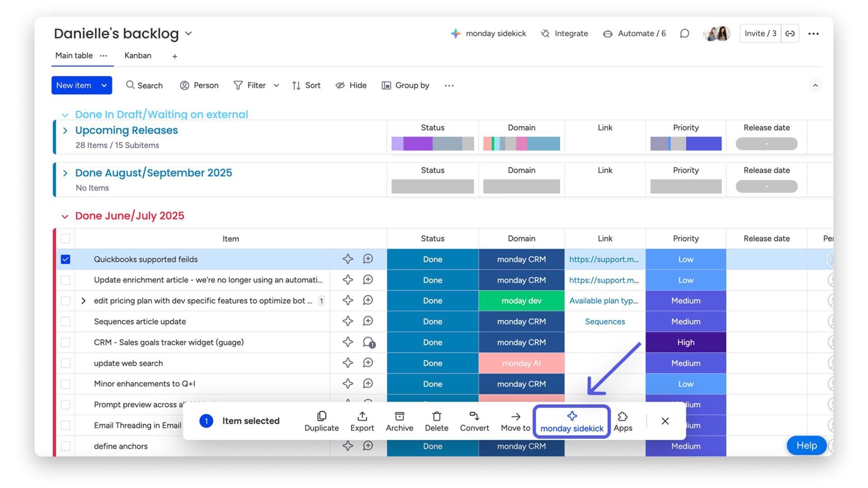Expand the Upcoming Releases group
This screenshot has height=488, width=868.
click(x=65, y=131)
